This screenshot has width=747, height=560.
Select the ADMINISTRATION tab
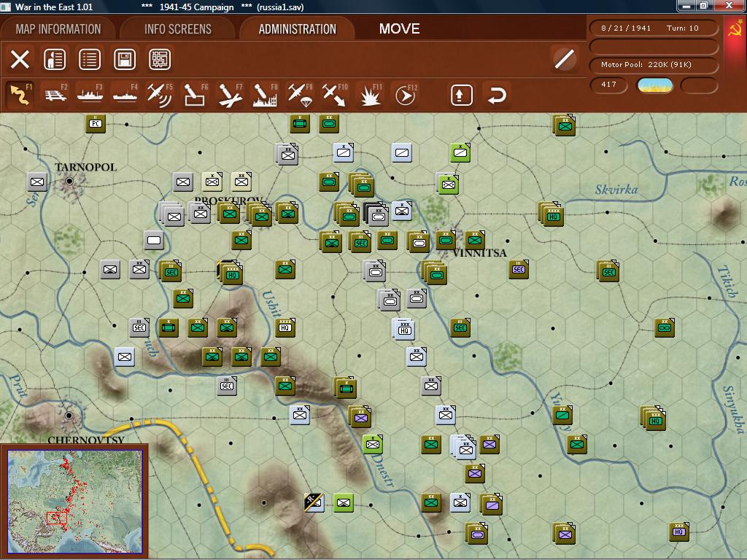click(298, 29)
